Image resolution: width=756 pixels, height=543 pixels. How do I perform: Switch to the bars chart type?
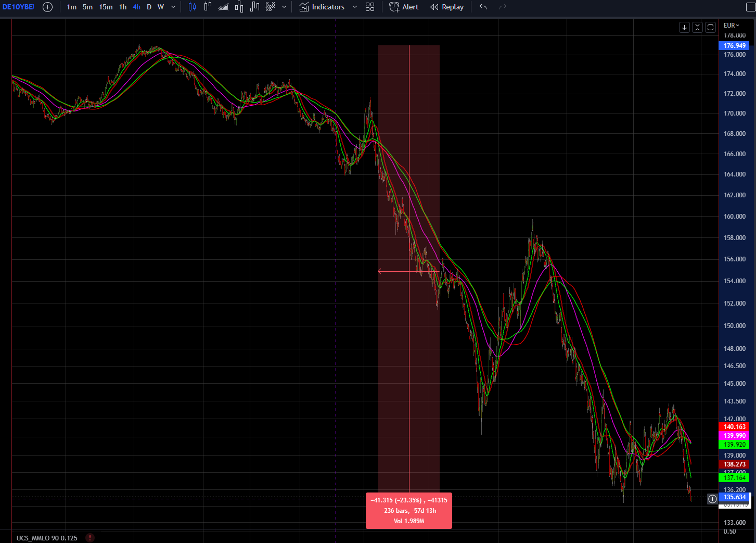coord(208,7)
